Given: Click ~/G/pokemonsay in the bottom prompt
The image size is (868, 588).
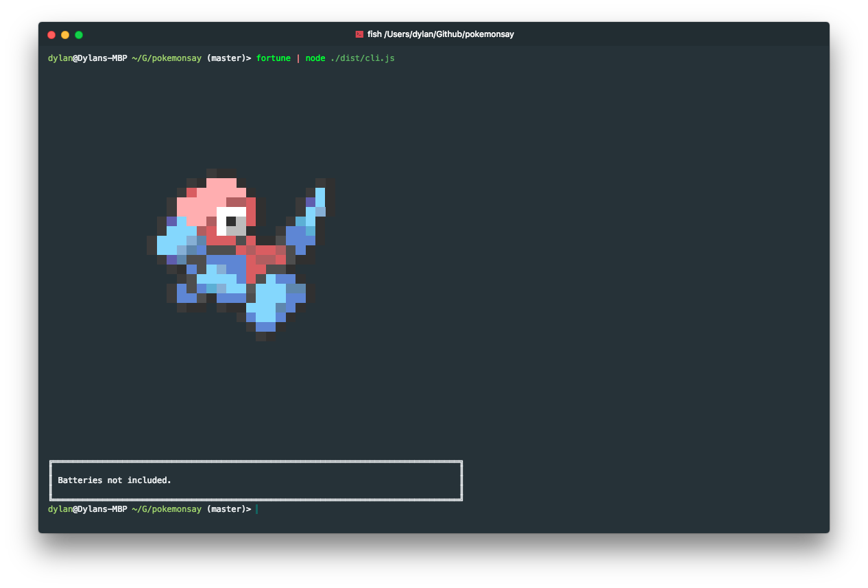Looking at the screenshot, I should [167, 509].
